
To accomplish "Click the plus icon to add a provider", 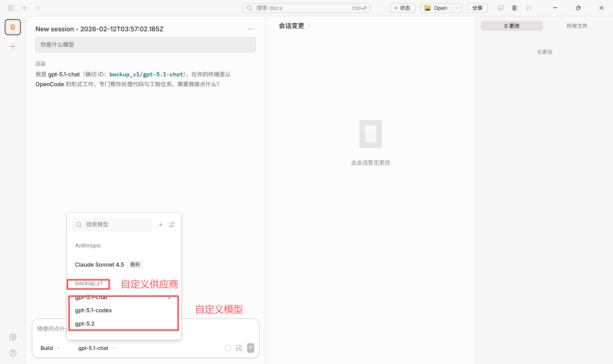I will (161, 224).
